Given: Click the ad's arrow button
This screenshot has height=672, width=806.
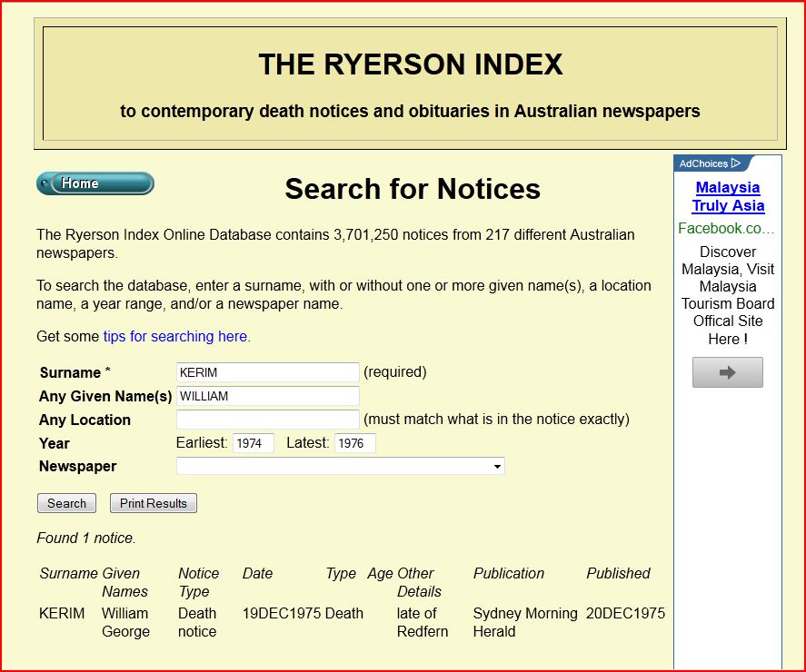Looking at the screenshot, I should 727,372.
